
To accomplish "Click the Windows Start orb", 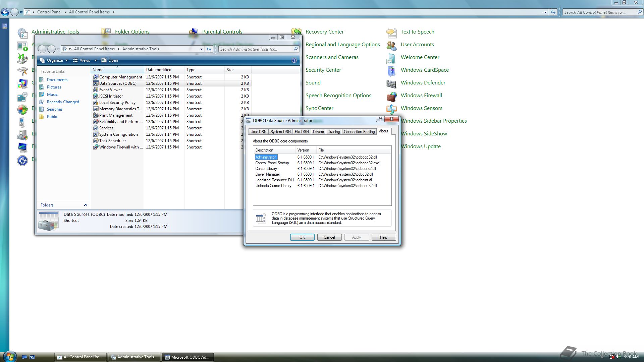I will 9,356.
